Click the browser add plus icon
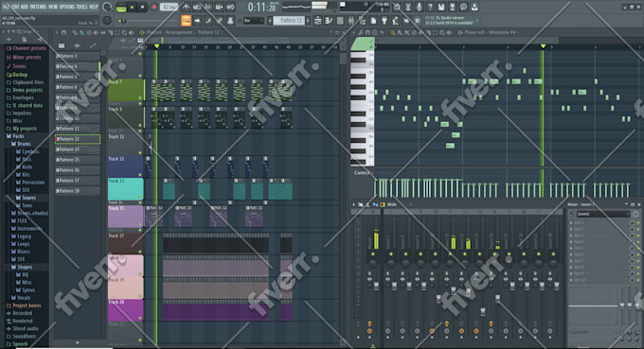 [9, 40]
